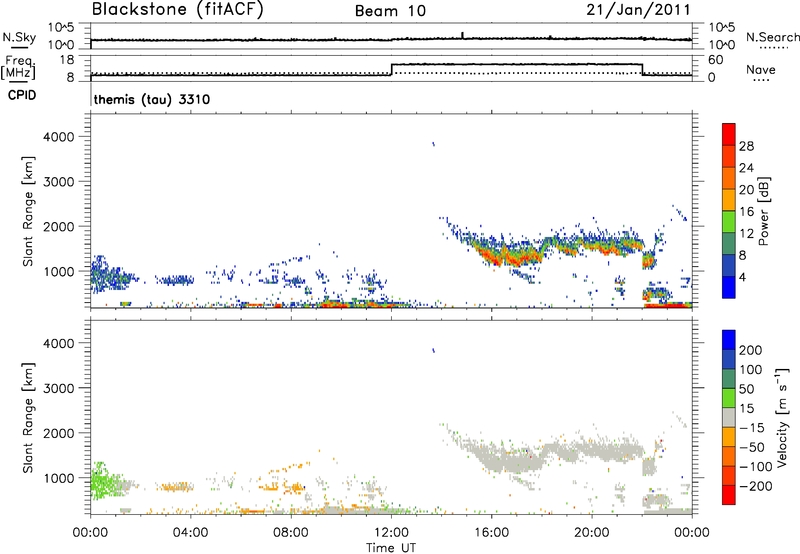
Task: Click the '08:00' time axis label
Action: 291,533
